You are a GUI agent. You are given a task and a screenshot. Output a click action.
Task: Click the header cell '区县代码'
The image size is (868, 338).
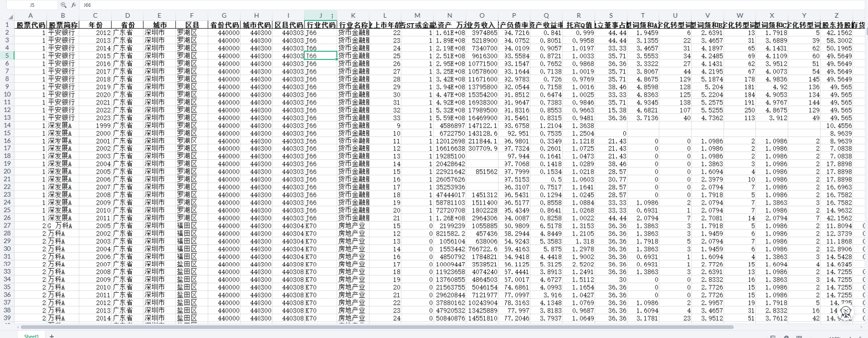tap(288, 25)
